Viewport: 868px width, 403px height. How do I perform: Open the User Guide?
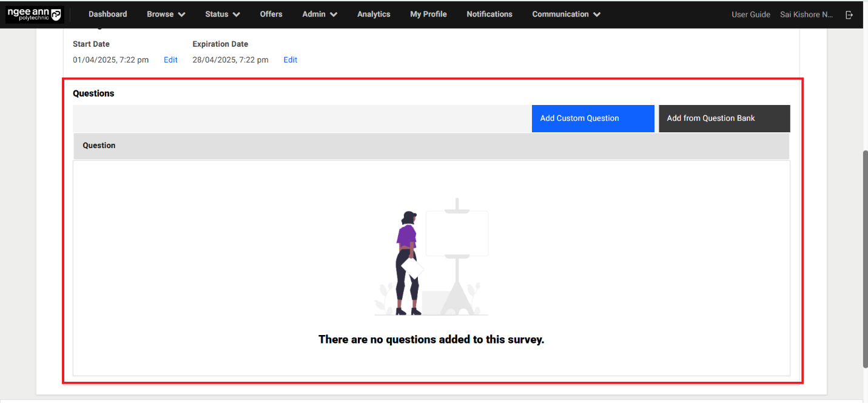tap(750, 14)
